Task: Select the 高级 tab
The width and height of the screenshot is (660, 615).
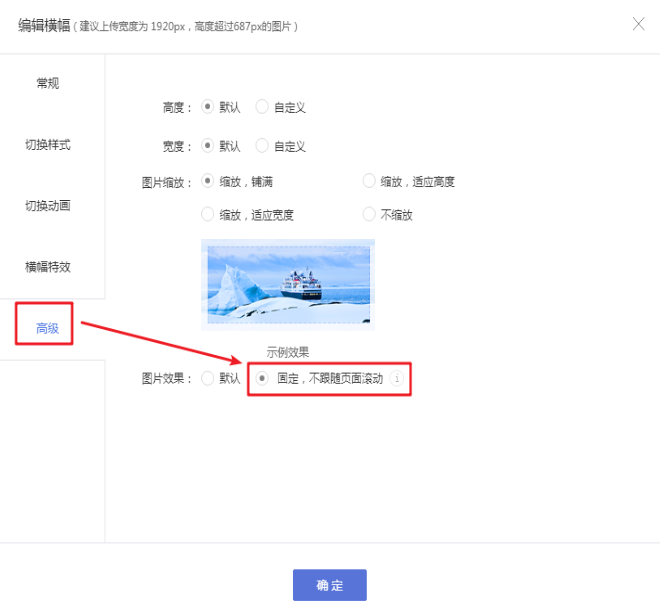Action: [47, 328]
